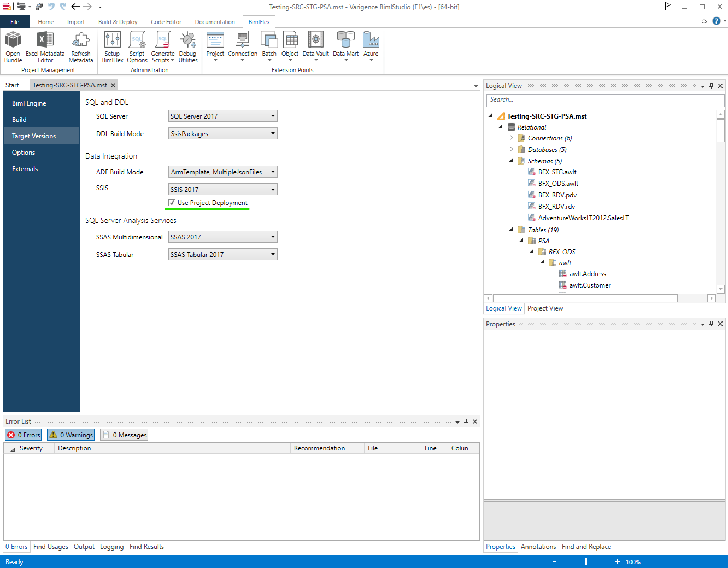Open the ADF Build Mode dropdown
The height and width of the screenshot is (568, 728).
click(222, 172)
